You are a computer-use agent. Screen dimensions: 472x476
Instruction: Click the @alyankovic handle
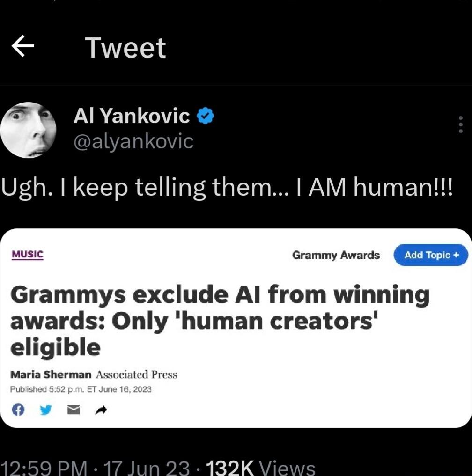point(134,141)
